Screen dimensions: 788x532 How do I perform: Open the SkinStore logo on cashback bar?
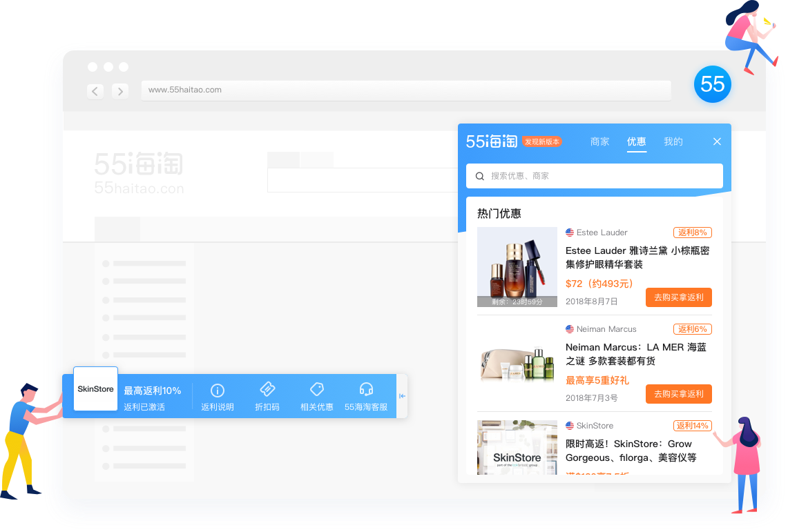tap(95, 389)
